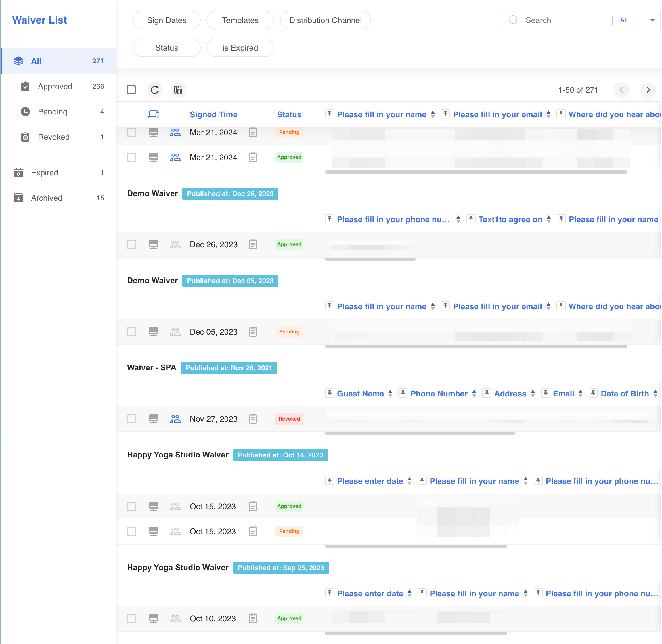
Task: Open the search scope All dropdown
Action: 637,20
